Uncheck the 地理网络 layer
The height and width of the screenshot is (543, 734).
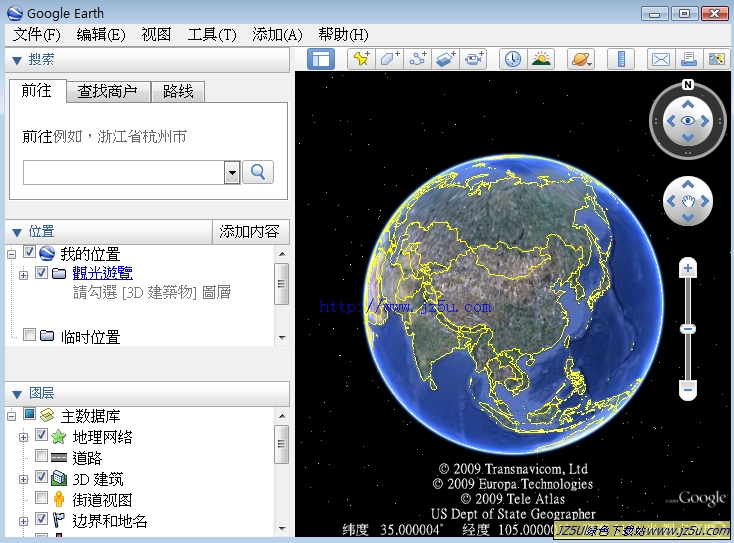[41, 435]
